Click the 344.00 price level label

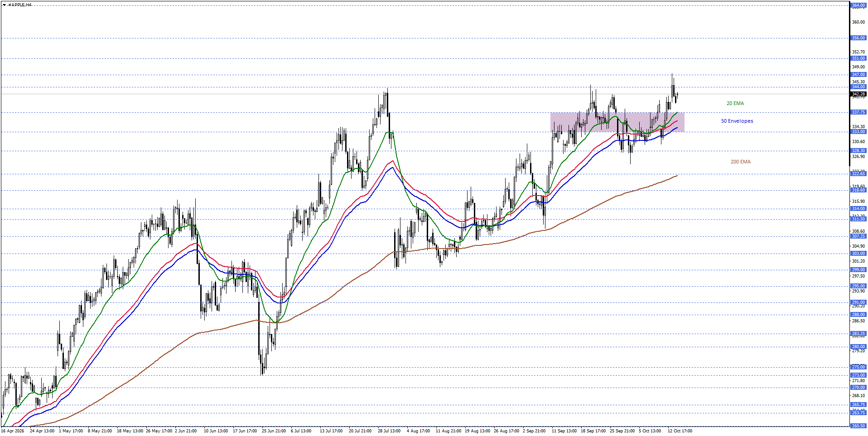(858, 87)
